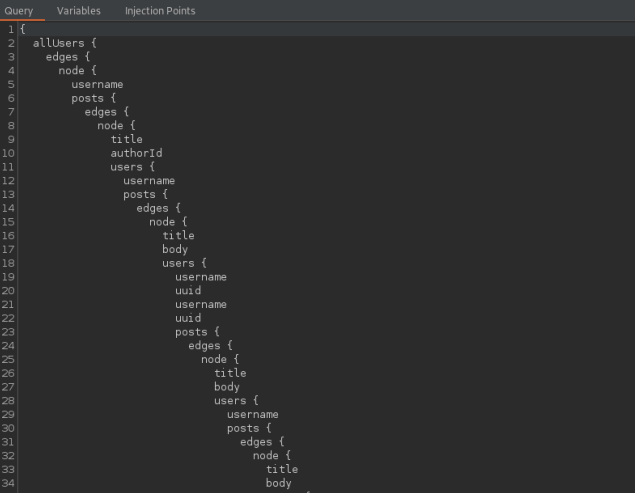Click the allUsers field on line 2
This screenshot has height=493, width=635.
pos(58,44)
